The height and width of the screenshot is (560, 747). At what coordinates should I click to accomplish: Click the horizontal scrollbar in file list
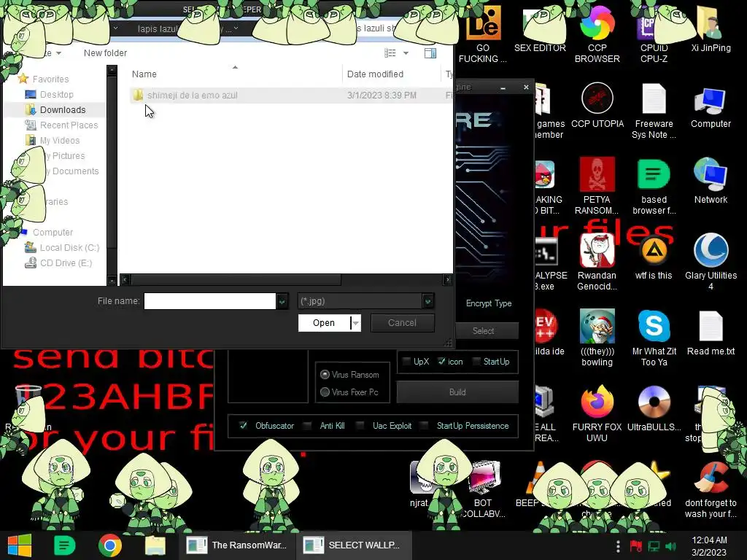(236, 279)
